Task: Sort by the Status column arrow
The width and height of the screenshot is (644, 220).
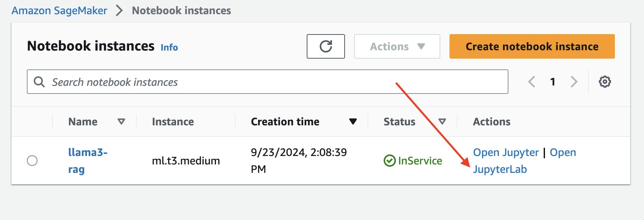Action: [x=442, y=121]
